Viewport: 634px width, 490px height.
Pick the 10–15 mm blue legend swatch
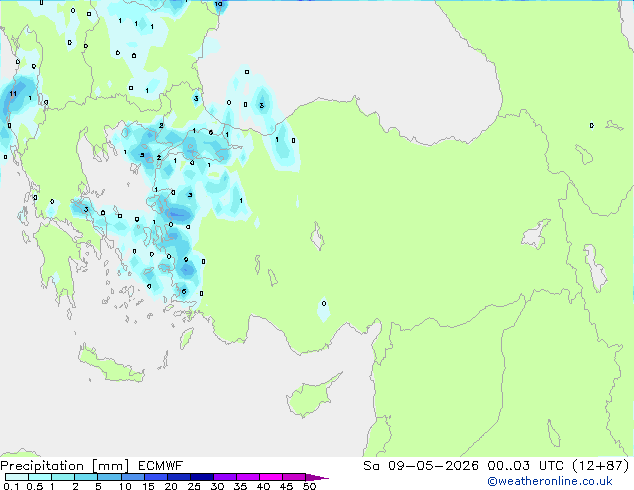(x=133, y=477)
